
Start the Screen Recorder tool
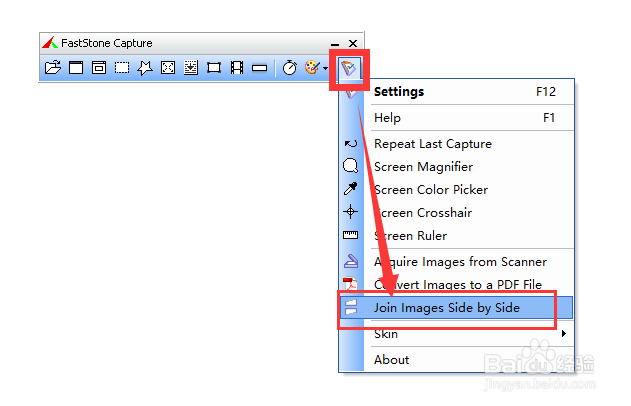coord(237,68)
